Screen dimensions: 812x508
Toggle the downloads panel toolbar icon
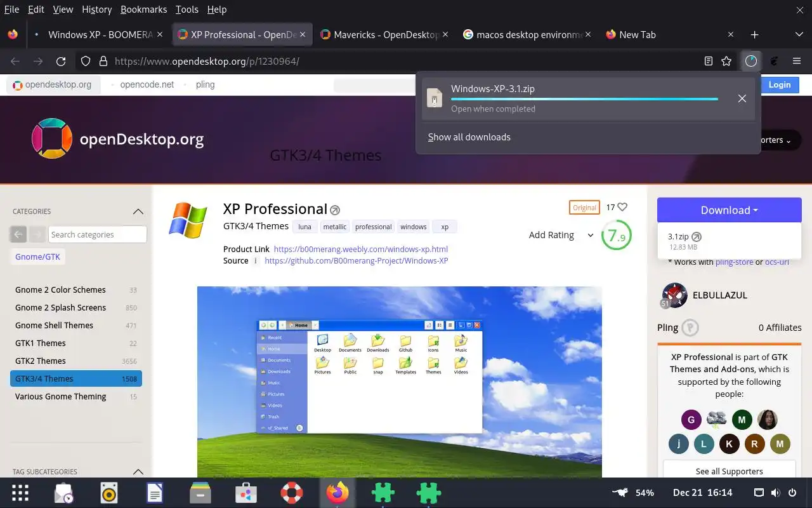click(751, 62)
